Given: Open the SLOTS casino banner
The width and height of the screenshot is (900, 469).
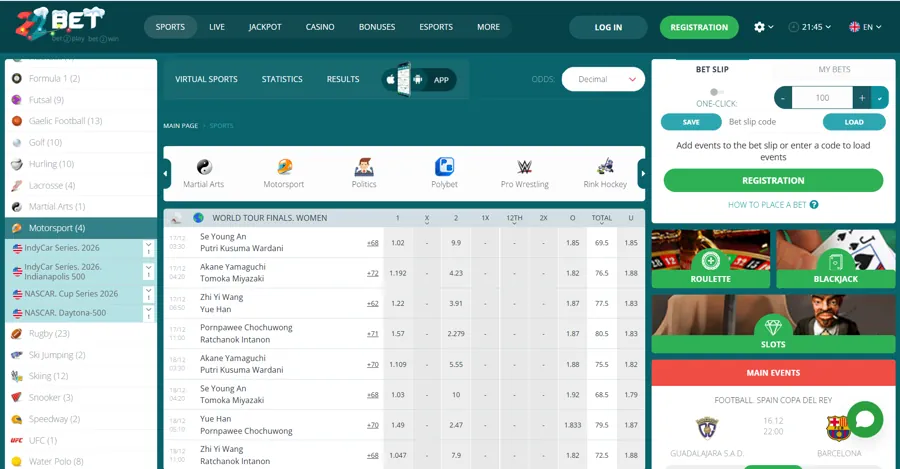Looking at the screenshot, I should [x=773, y=324].
